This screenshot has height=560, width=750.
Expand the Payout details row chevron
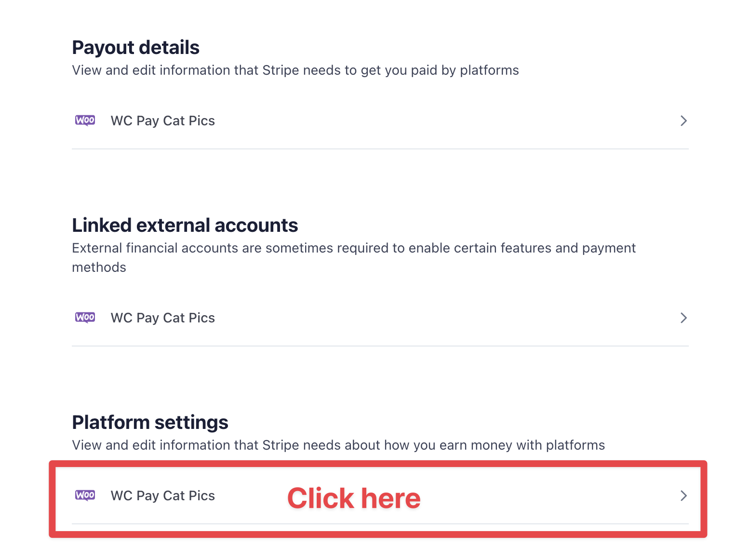click(683, 120)
